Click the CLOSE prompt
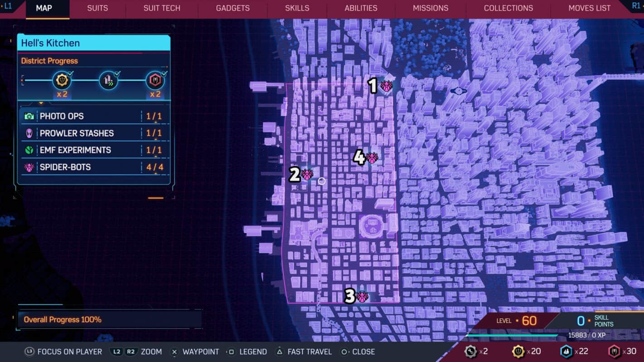Viewport: 644px width, 362px height. (x=363, y=352)
